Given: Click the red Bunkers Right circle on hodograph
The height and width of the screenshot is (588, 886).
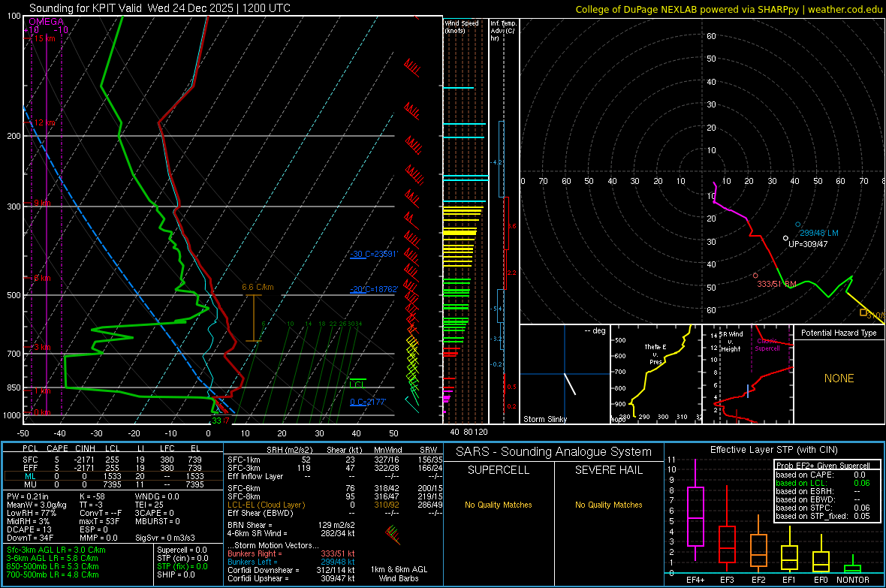Looking at the screenshot, I should click(x=755, y=276).
